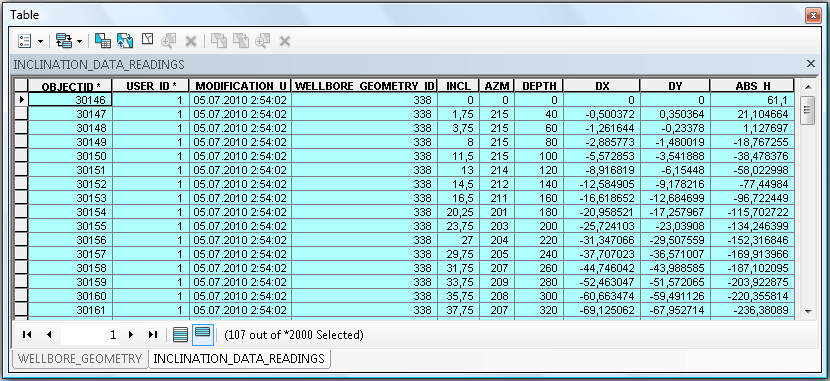The image size is (830, 381).
Task: Click the greyed Paste icon
Action: point(241,41)
